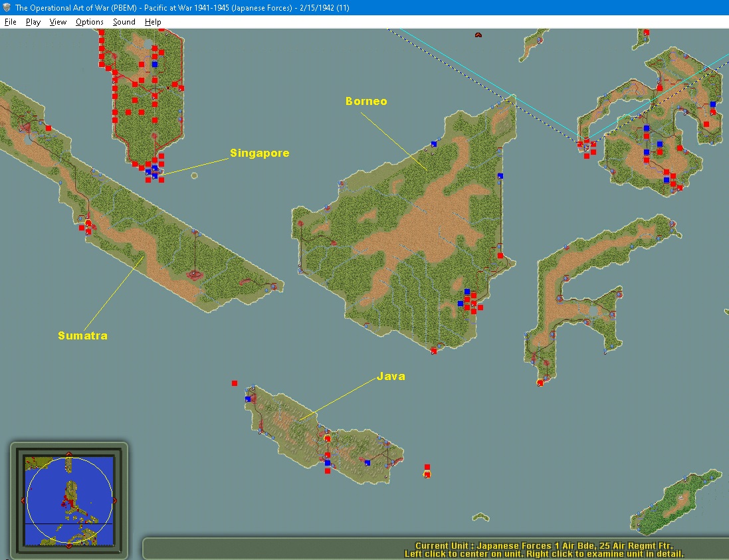Screen dimensions: 729x560
Task: Open the Sound menu
Action: 124,22
